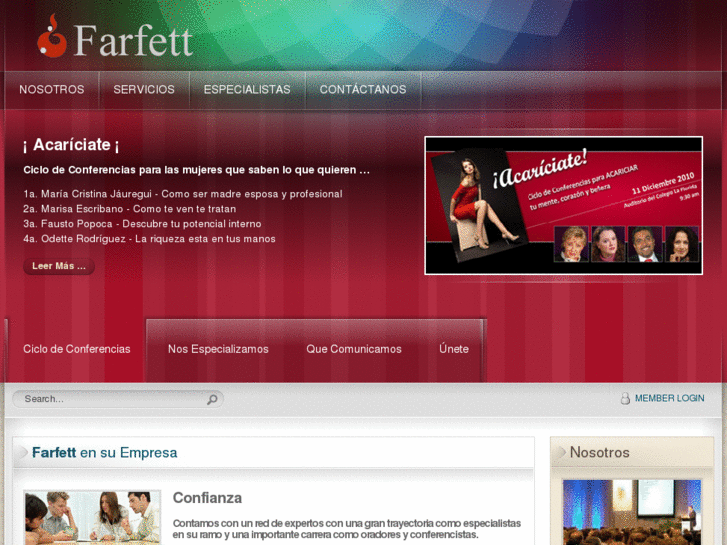Open the ¡Acaríciate! conference banner image
The image size is (727, 545).
click(x=563, y=205)
